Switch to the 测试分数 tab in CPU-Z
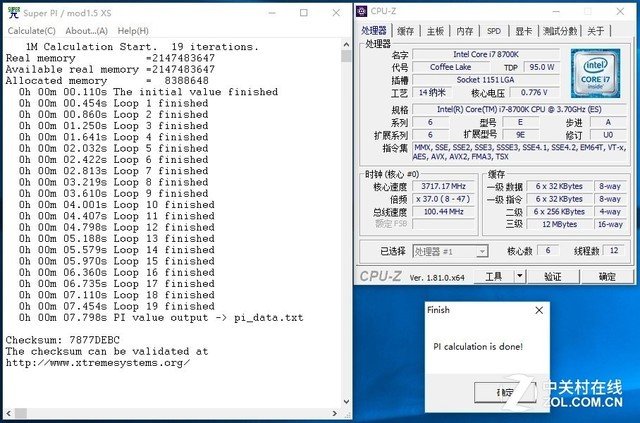Screen dimensions: 640x423 pos(560,31)
